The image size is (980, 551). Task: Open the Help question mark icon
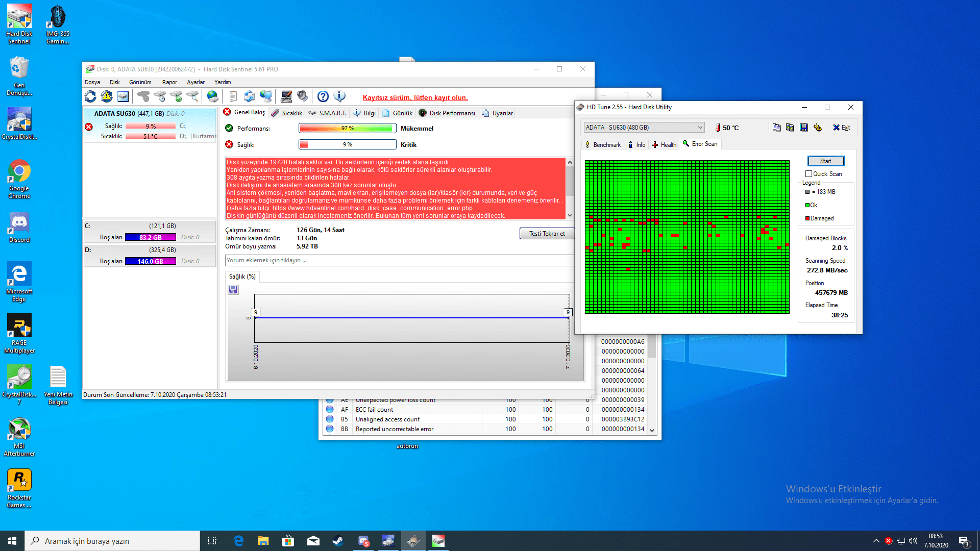(323, 96)
